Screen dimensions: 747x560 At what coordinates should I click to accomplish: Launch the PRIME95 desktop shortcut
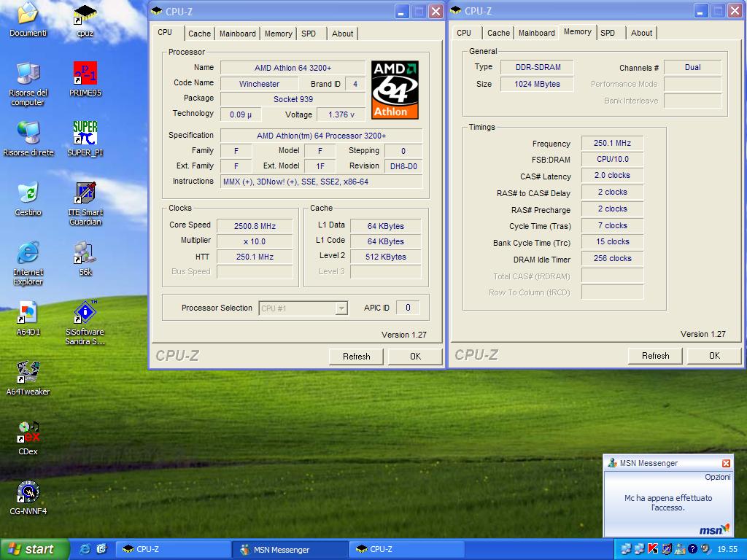coord(85,79)
